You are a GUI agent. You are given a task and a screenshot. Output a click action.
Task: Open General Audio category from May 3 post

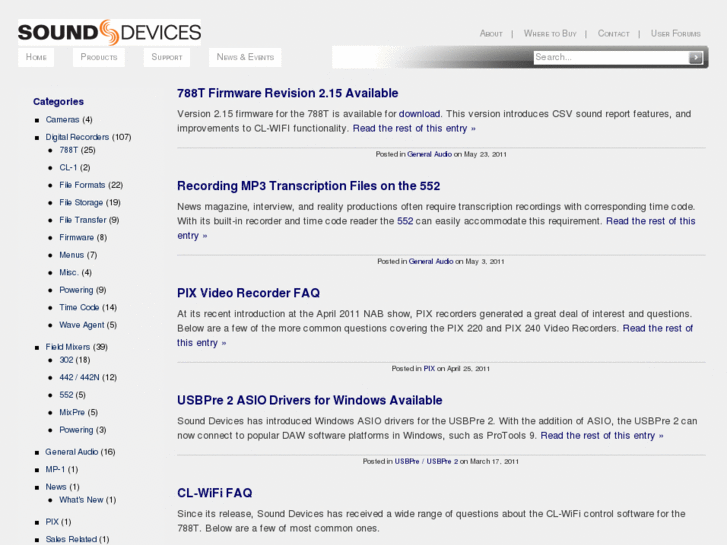pyautogui.click(x=431, y=261)
